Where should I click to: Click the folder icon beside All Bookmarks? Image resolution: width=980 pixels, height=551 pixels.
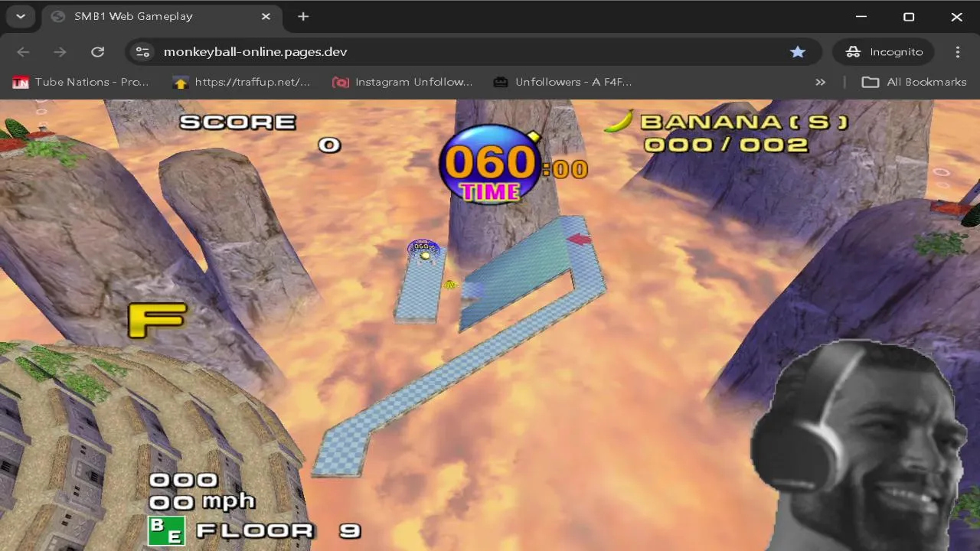871,82
